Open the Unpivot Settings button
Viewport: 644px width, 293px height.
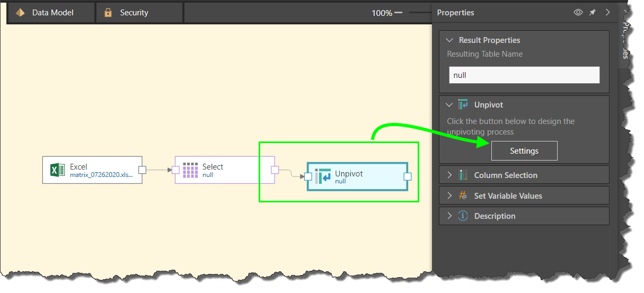point(524,151)
